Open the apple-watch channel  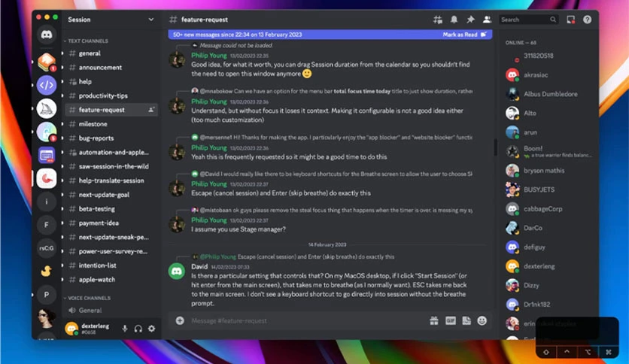[111, 280]
